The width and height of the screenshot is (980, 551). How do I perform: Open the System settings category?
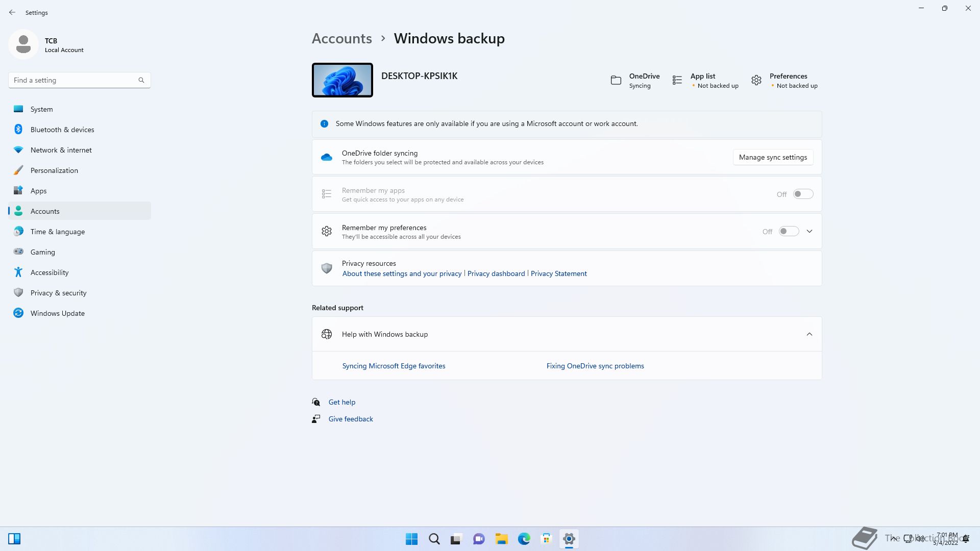tap(80, 109)
